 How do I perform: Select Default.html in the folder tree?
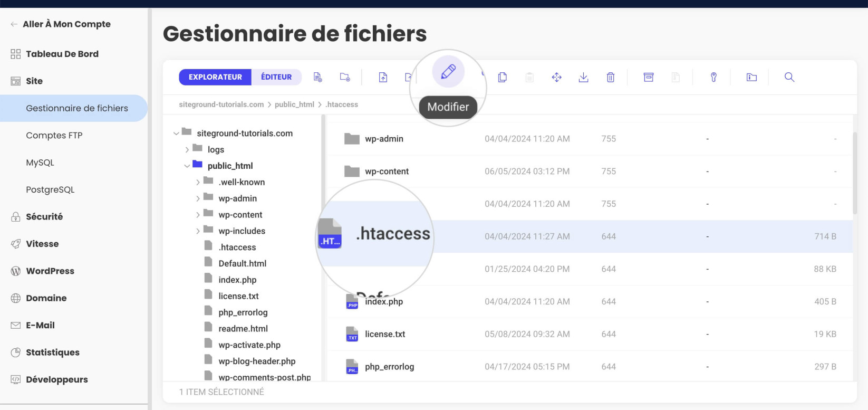point(243,264)
